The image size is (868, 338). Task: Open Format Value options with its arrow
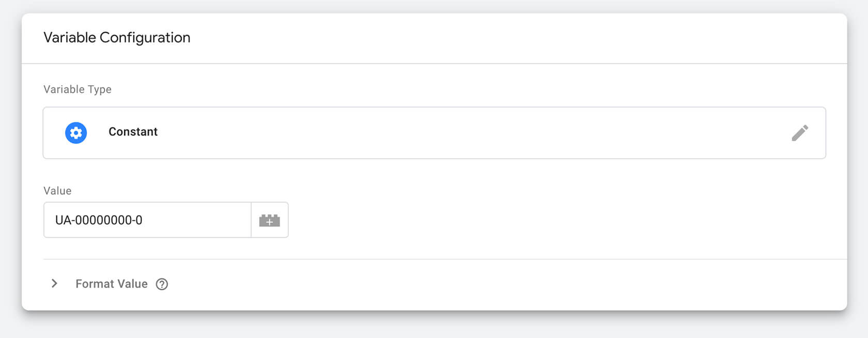click(x=55, y=283)
